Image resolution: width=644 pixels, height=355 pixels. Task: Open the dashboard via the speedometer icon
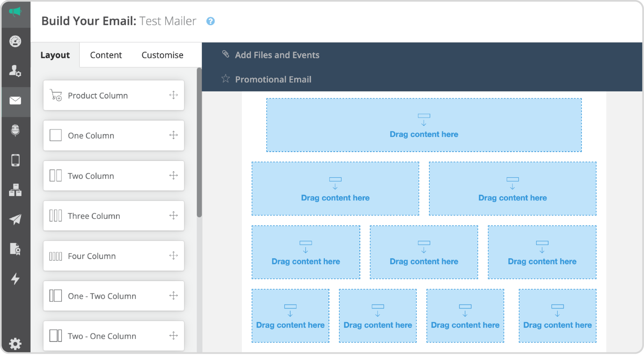(x=15, y=41)
